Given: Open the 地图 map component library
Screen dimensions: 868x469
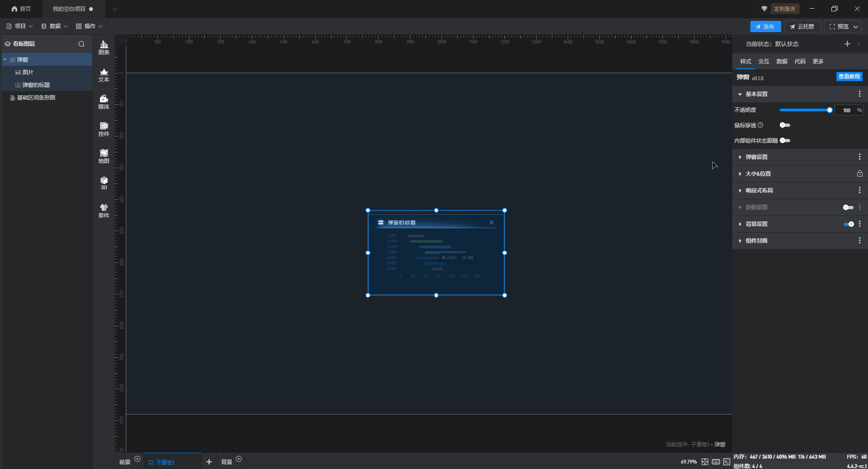Looking at the screenshot, I should pos(104,157).
